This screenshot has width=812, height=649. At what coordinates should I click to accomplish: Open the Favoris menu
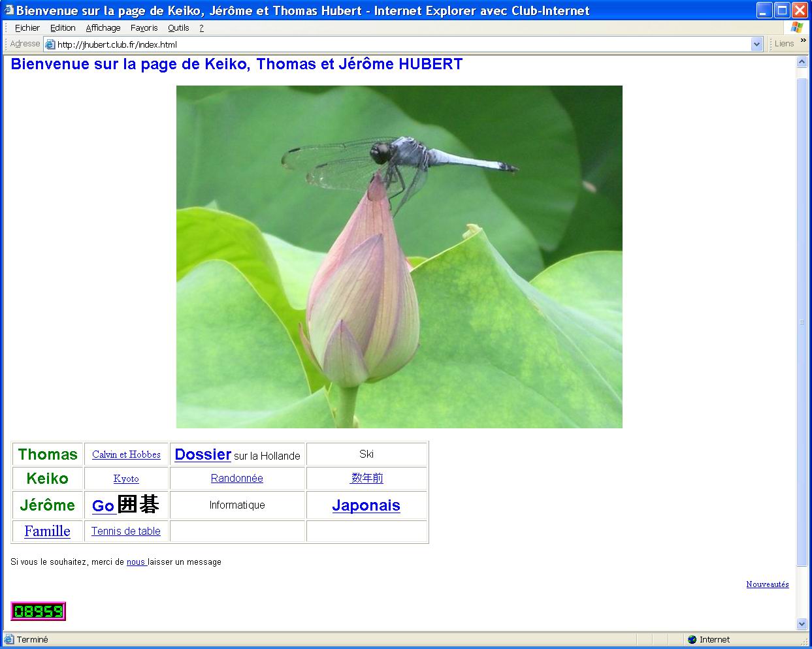(x=144, y=28)
